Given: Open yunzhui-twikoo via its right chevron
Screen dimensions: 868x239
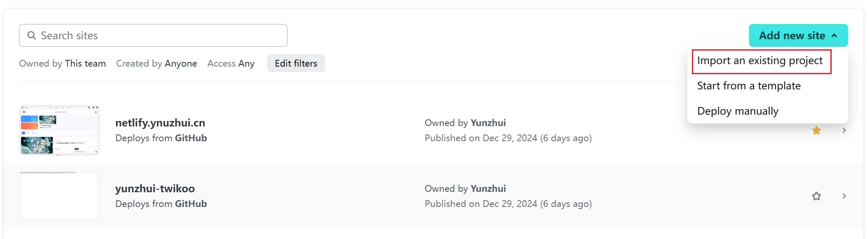Looking at the screenshot, I should (x=844, y=196).
